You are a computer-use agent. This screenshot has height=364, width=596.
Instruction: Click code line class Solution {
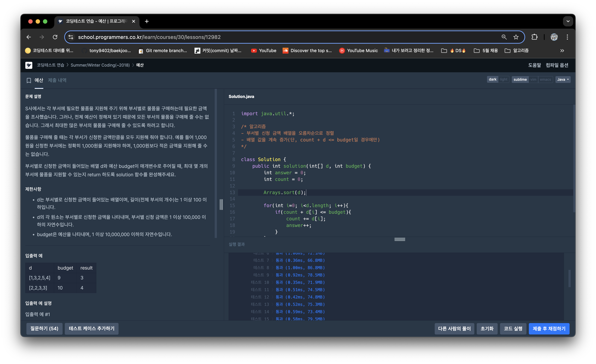click(264, 159)
